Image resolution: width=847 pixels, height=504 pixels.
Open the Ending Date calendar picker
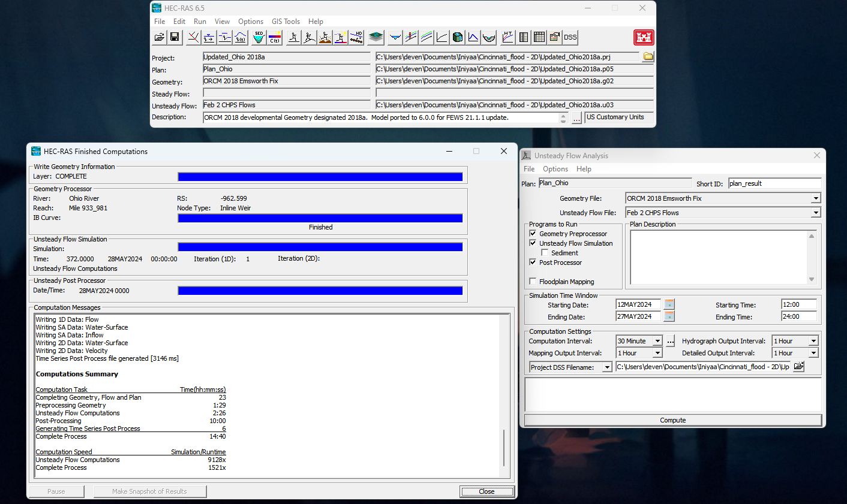(x=669, y=316)
